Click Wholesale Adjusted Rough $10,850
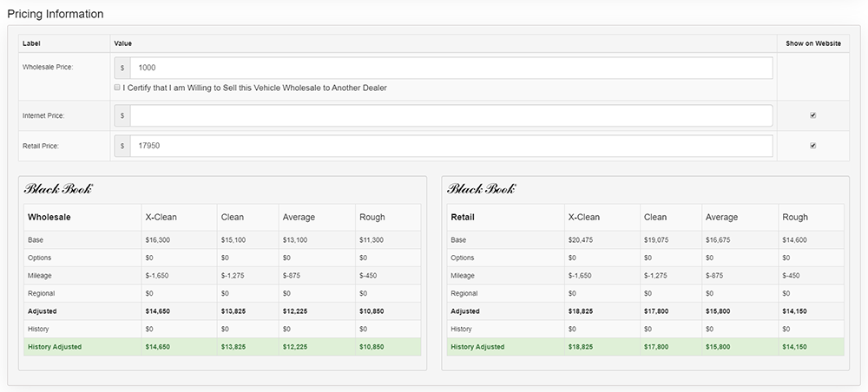The image size is (868, 392). click(x=372, y=311)
